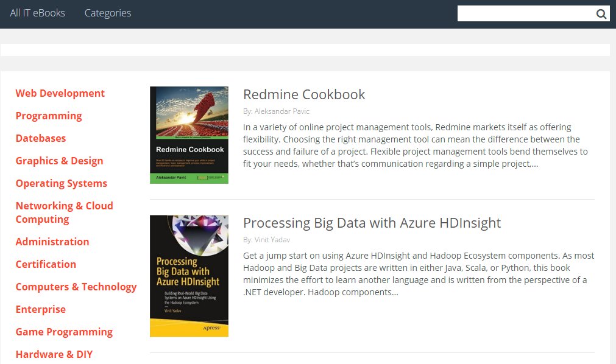Open the Hardware & DIY category

54,354
